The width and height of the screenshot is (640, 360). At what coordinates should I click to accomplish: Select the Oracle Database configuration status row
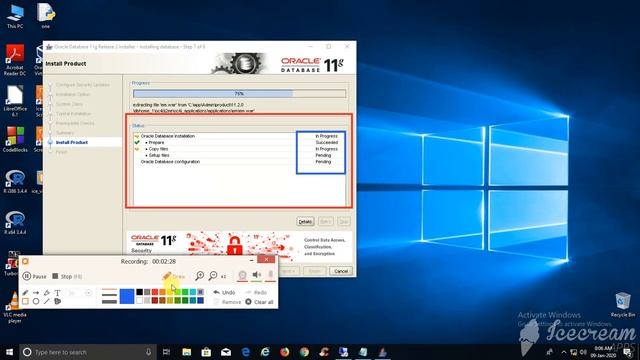tap(239, 162)
